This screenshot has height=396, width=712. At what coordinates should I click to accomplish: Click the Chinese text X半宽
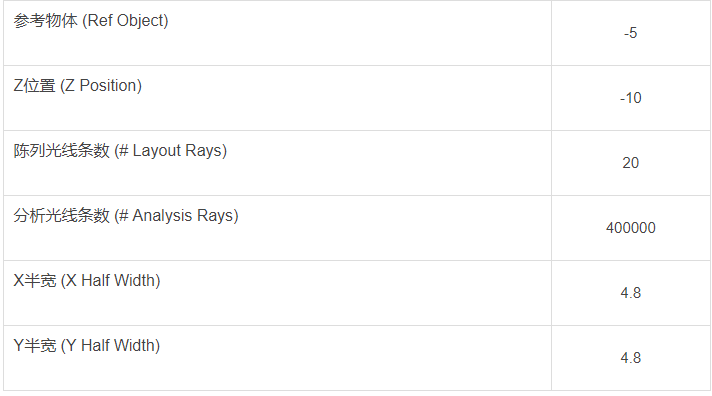[x=35, y=280]
